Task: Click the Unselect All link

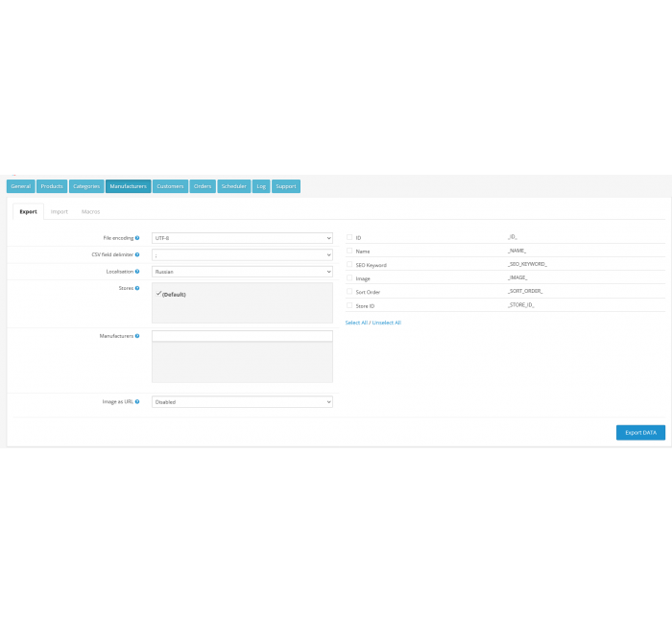Action: click(x=387, y=323)
